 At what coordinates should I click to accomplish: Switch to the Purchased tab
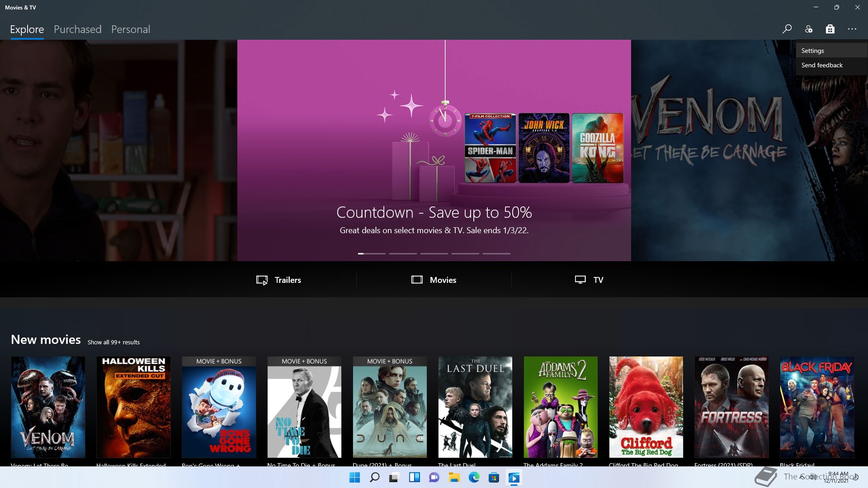(78, 29)
